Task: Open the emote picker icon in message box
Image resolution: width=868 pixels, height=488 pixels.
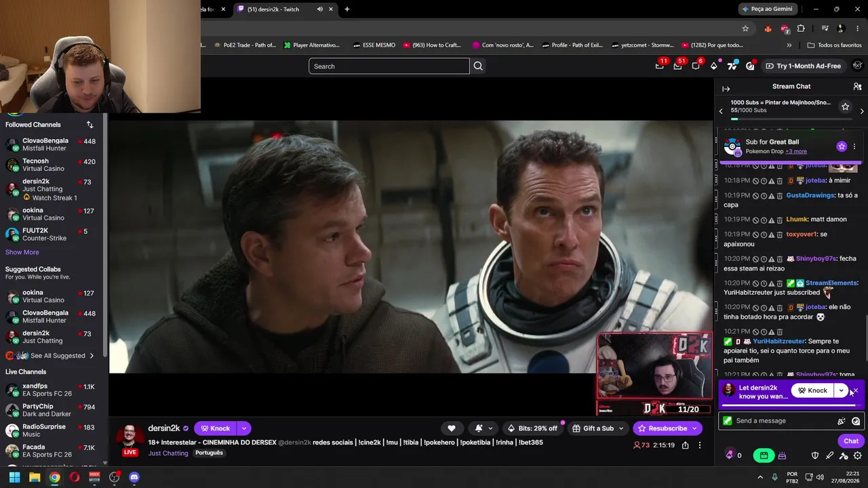Action: (x=856, y=421)
